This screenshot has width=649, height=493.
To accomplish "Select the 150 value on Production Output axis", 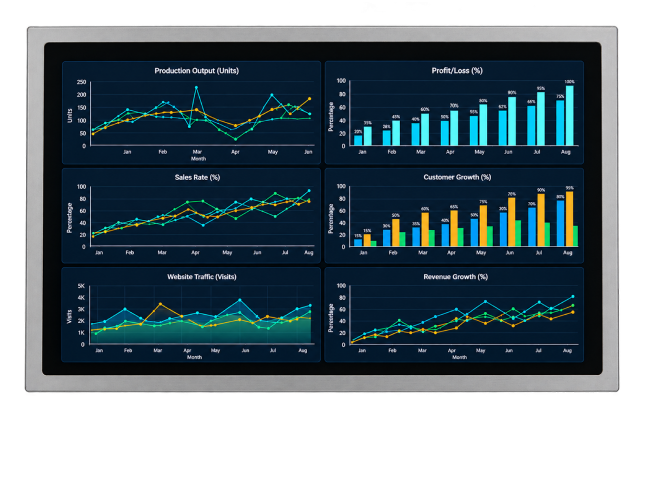I will click(x=82, y=108).
